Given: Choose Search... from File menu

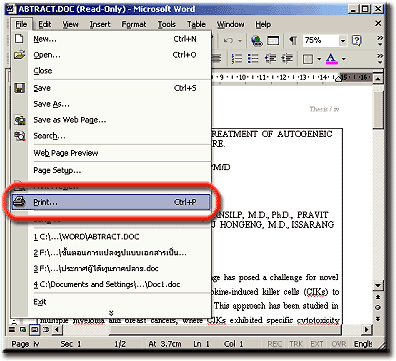Looking at the screenshot, I should (x=111, y=136).
